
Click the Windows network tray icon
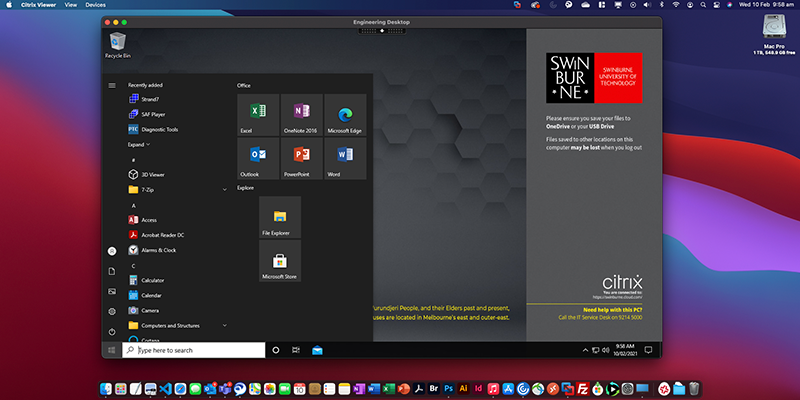(595, 350)
